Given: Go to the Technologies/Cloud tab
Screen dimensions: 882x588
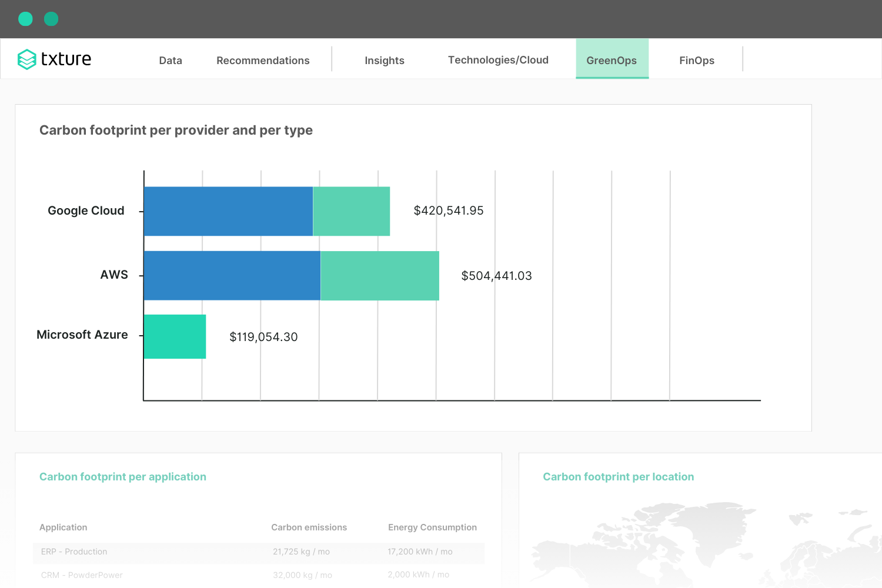Looking at the screenshot, I should click(x=498, y=60).
